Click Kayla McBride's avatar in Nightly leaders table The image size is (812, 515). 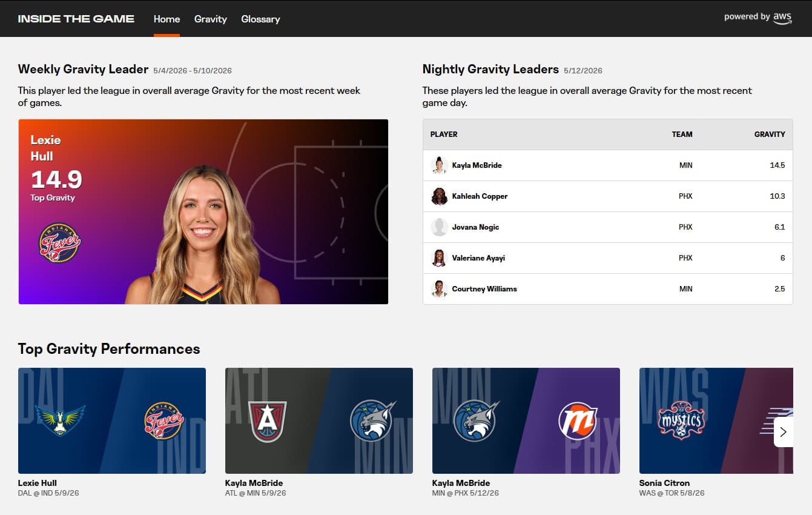(439, 165)
